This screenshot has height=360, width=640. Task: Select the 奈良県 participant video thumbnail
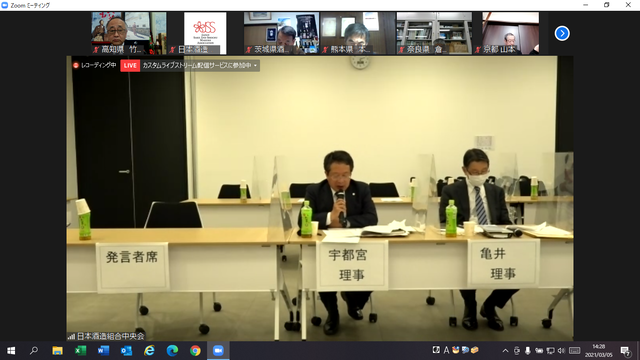click(x=434, y=33)
